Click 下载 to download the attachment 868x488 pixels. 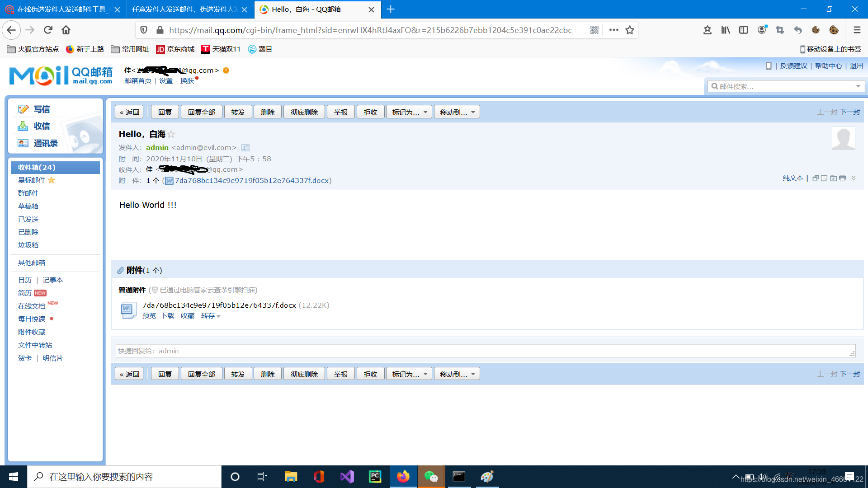167,316
